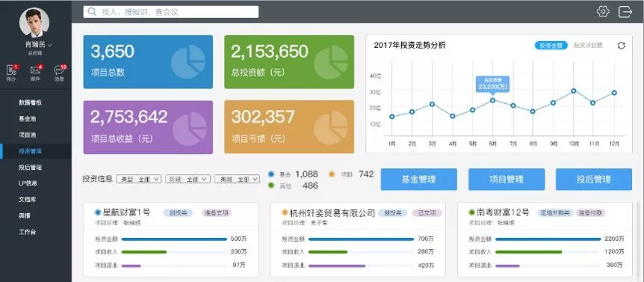The height and width of the screenshot is (282, 644).
Task: Click the 302,357 项目亏损 card
Action: [289, 127]
